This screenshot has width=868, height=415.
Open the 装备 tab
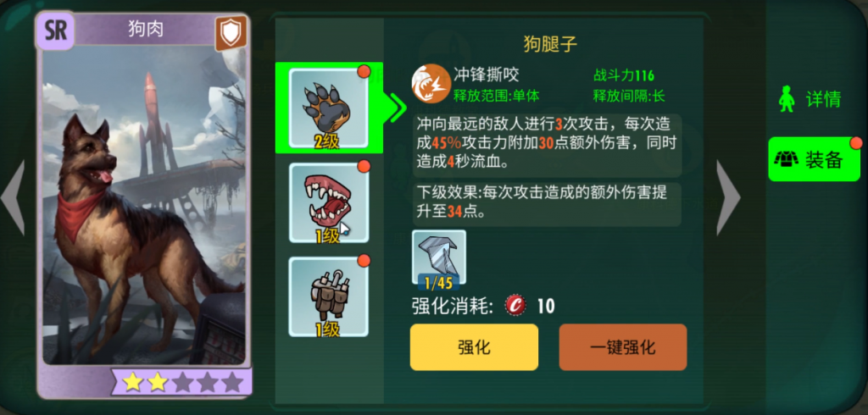[815, 159]
